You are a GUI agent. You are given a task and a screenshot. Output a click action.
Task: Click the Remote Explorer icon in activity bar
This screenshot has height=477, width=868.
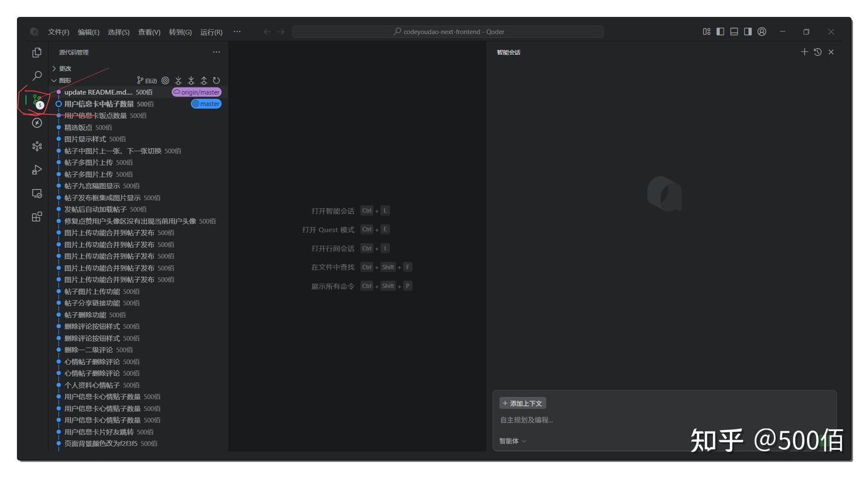point(37,193)
